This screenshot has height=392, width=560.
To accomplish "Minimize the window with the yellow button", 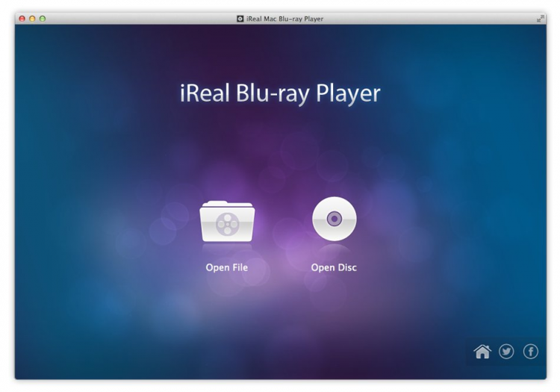I will click(32, 19).
